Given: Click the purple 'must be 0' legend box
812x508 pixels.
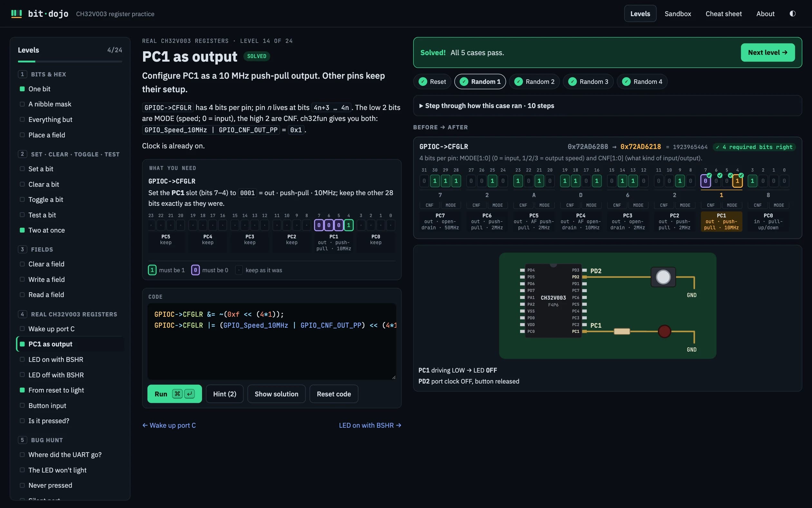Looking at the screenshot, I should [x=195, y=270].
